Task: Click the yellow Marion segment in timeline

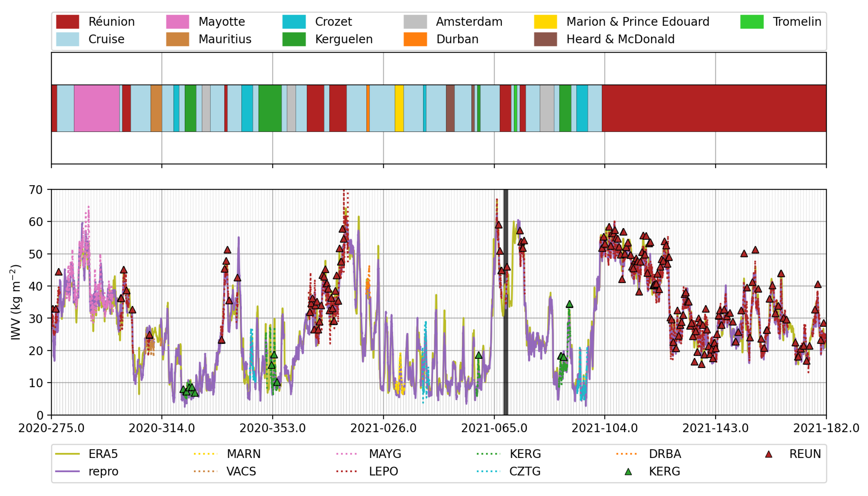Action: point(399,108)
